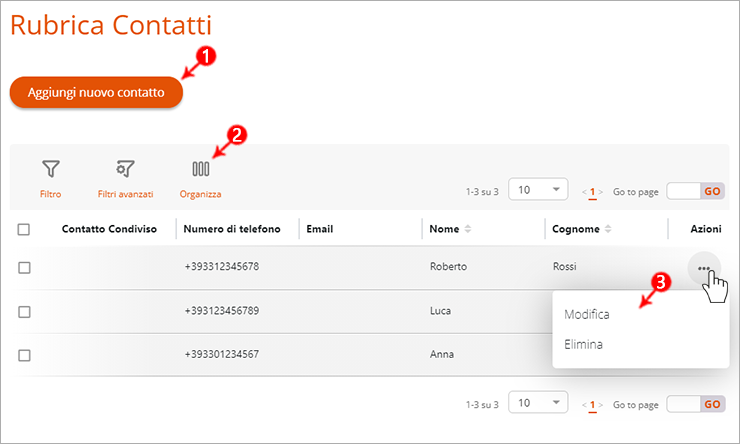This screenshot has width=740, height=444.
Task: Open Filtri avanzati filter gear icon
Action: click(125, 169)
